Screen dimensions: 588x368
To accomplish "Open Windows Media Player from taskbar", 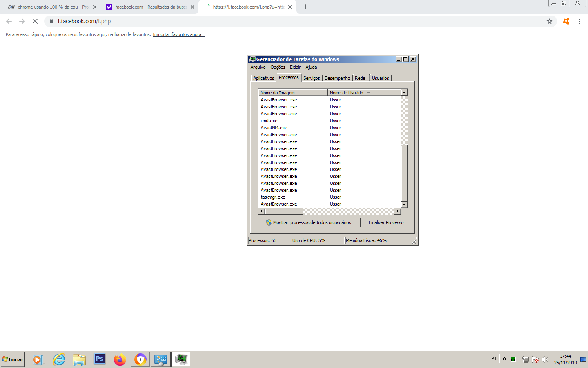I will point(38,359).
